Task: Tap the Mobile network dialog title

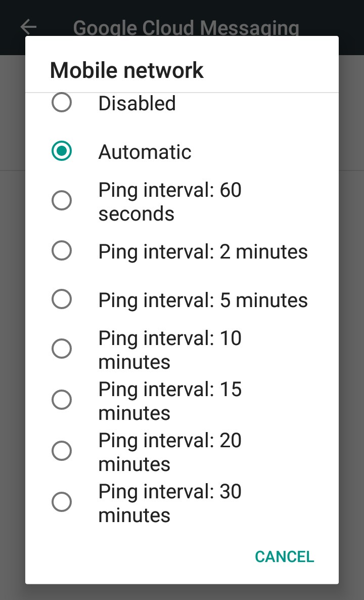Action: click(126, 70)
